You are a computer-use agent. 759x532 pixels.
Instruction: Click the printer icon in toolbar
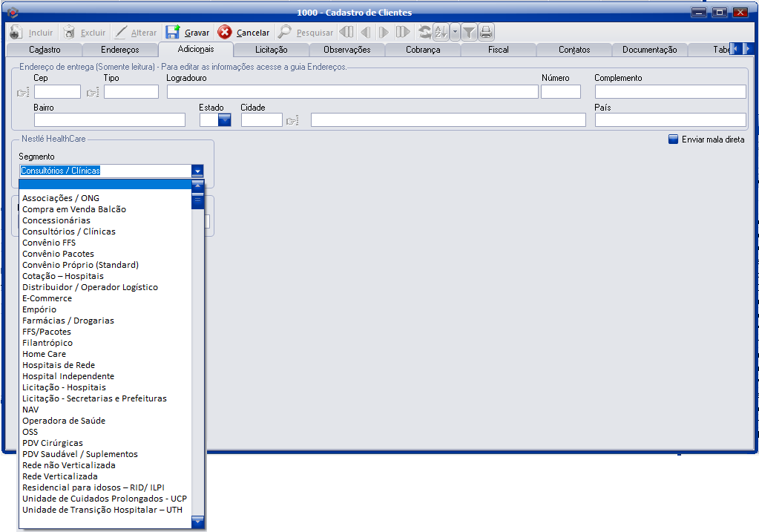coord(486,32)
